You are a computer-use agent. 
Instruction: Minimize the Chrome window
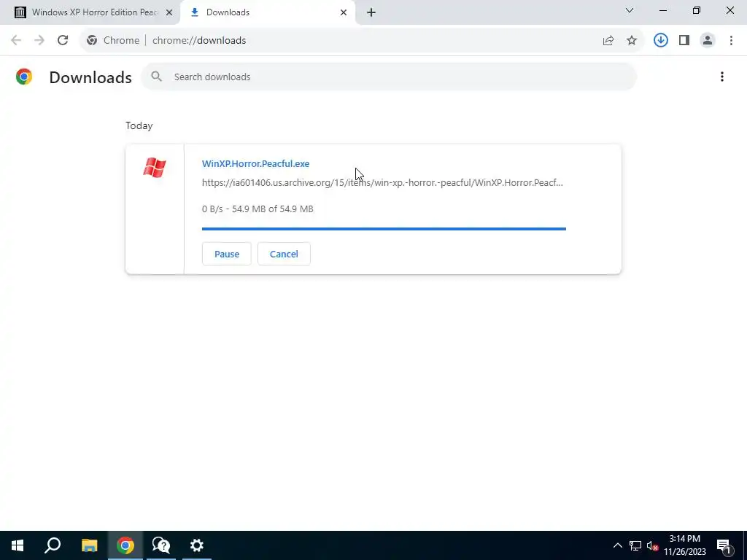click(x=663, y=10)
